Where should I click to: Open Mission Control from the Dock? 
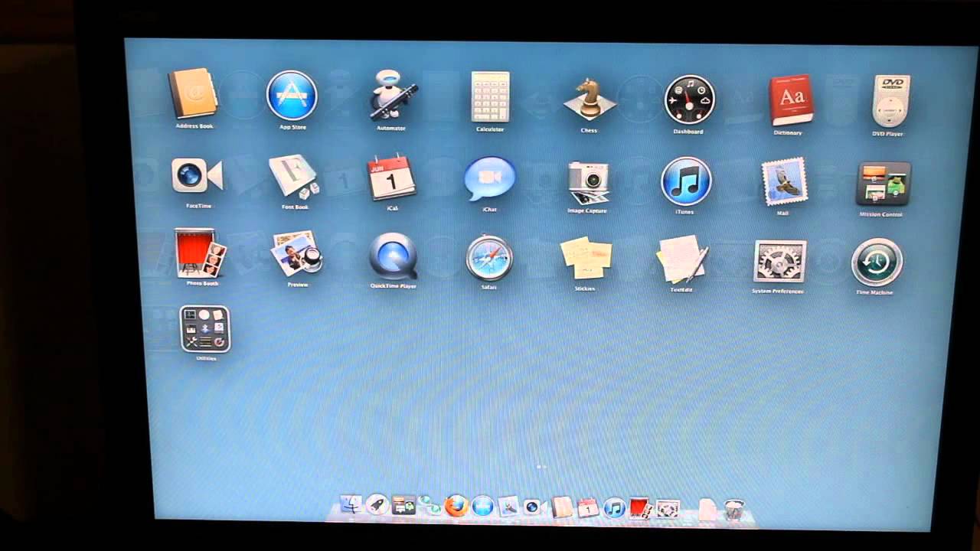point(403,506)
